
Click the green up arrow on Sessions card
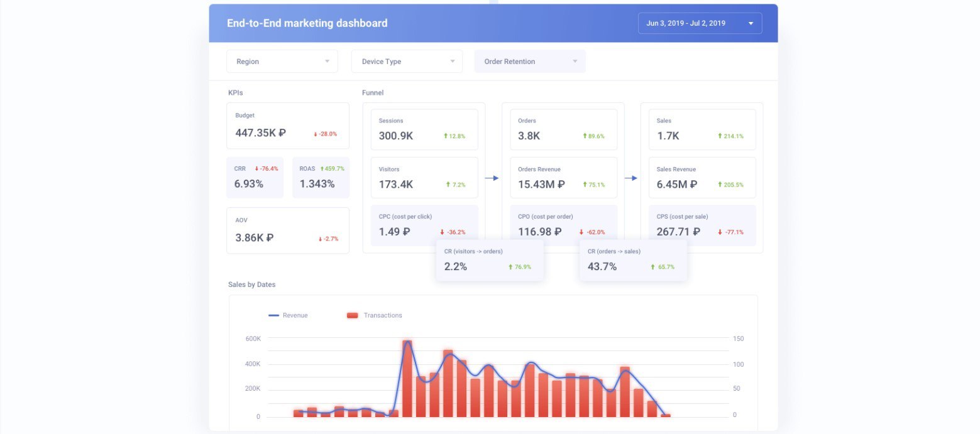(446, 136)
